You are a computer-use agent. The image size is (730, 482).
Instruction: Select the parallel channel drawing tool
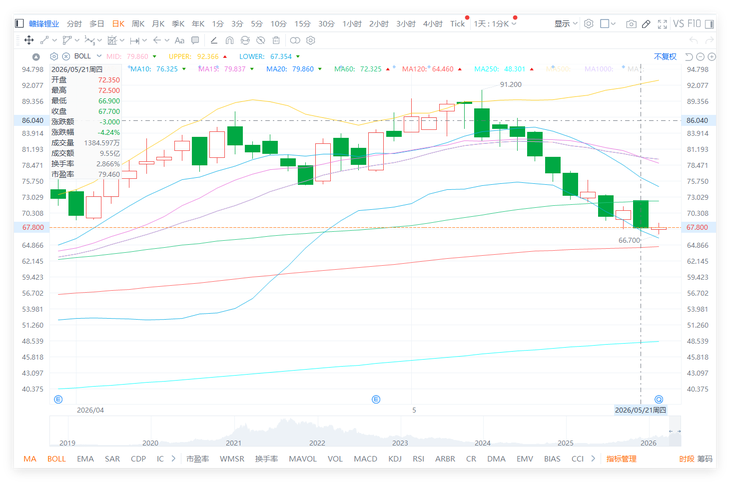[x=67, y=41]
